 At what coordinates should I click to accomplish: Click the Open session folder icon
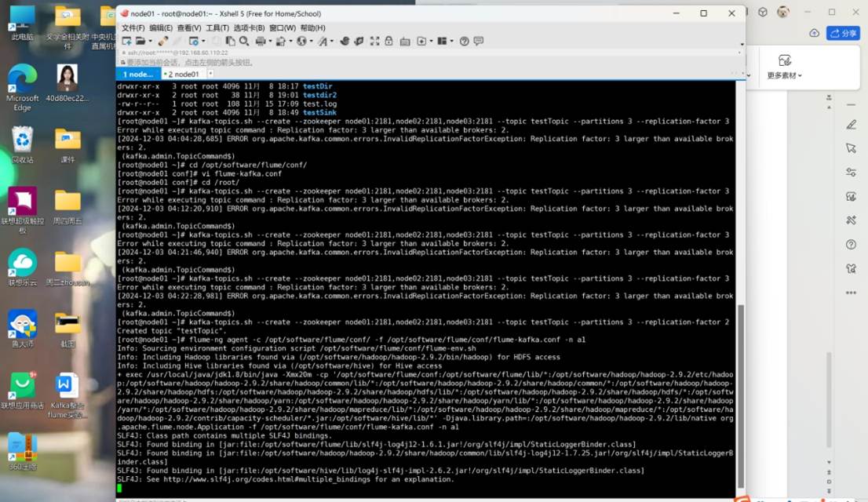(x=140, y=41)
